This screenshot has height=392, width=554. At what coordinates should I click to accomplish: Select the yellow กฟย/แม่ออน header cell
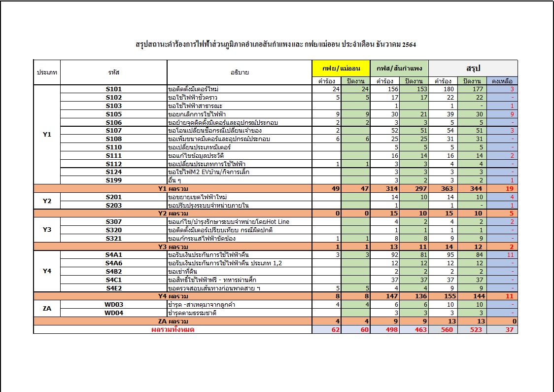tap(341, 69)
